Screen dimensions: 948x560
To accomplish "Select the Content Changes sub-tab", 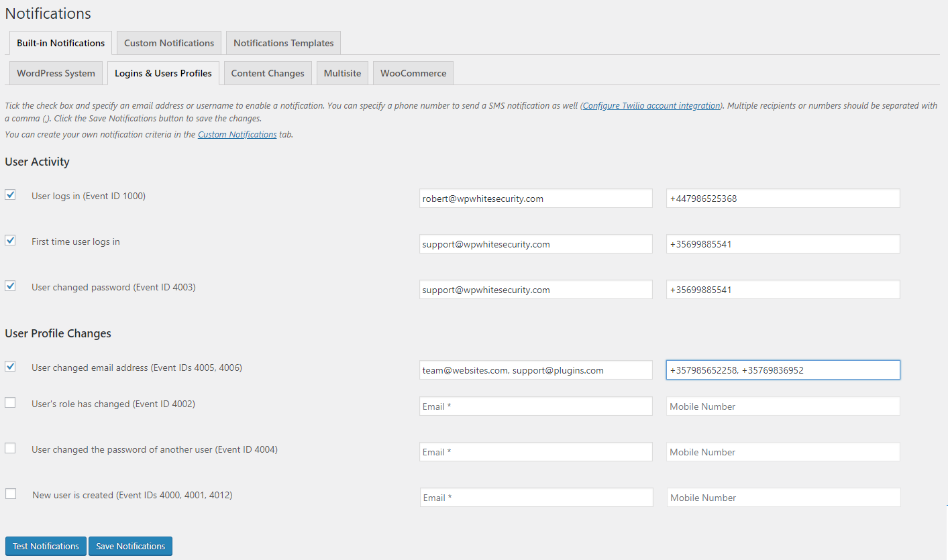I will 268,73.
